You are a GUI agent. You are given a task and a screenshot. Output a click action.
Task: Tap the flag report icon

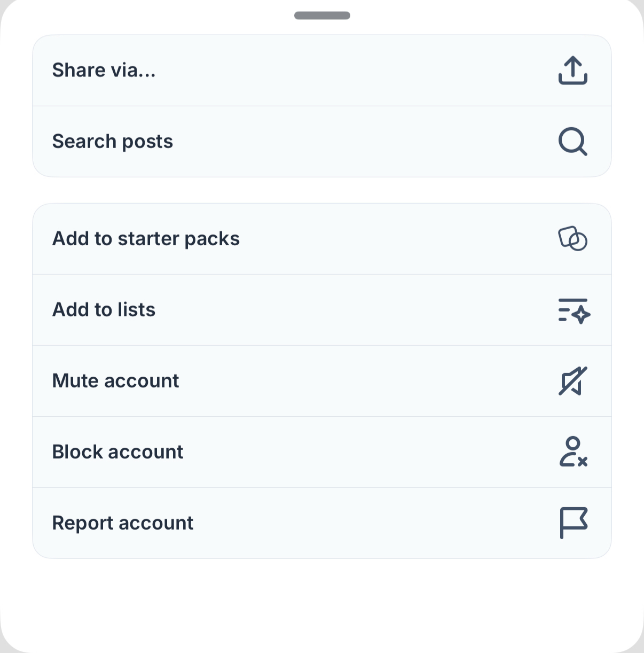[x=573, y=523]
